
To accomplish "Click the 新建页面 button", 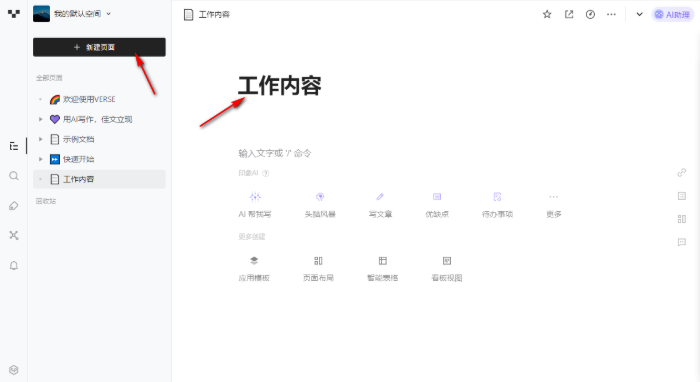I will point(99,47).
